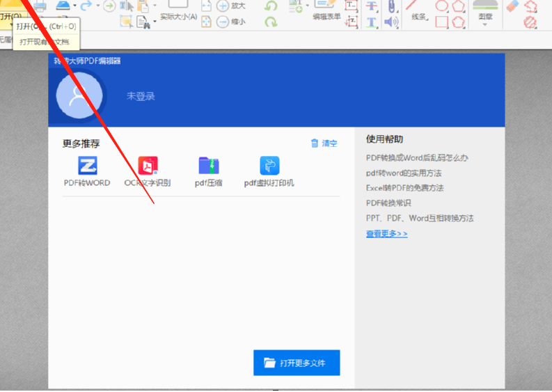Open the OCR文字识别 tool

click(148, 171)
